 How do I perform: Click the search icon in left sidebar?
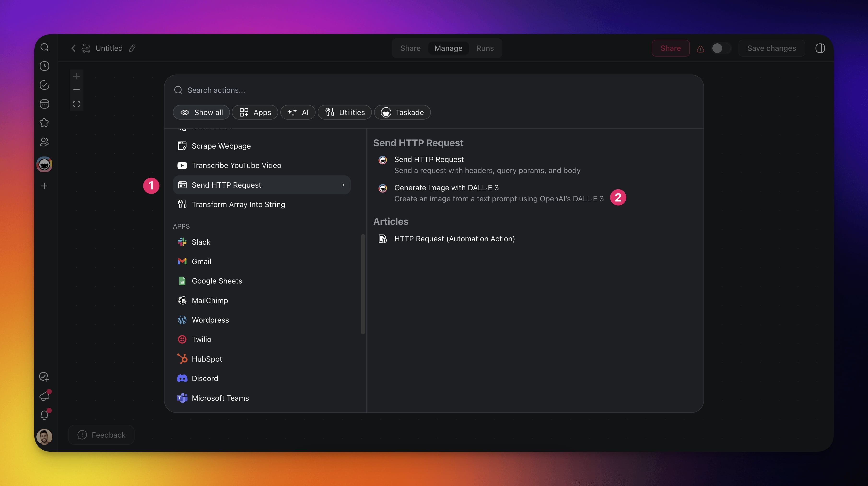pyautogui.click(x=44, y=47)
